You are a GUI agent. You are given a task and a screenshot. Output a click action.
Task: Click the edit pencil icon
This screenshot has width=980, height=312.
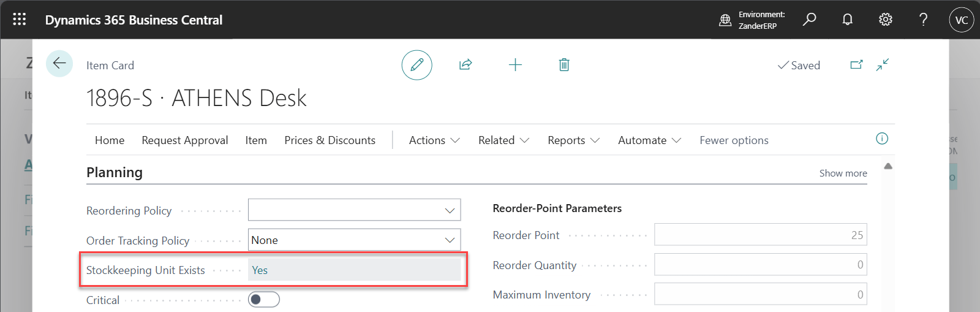point(417,65)
